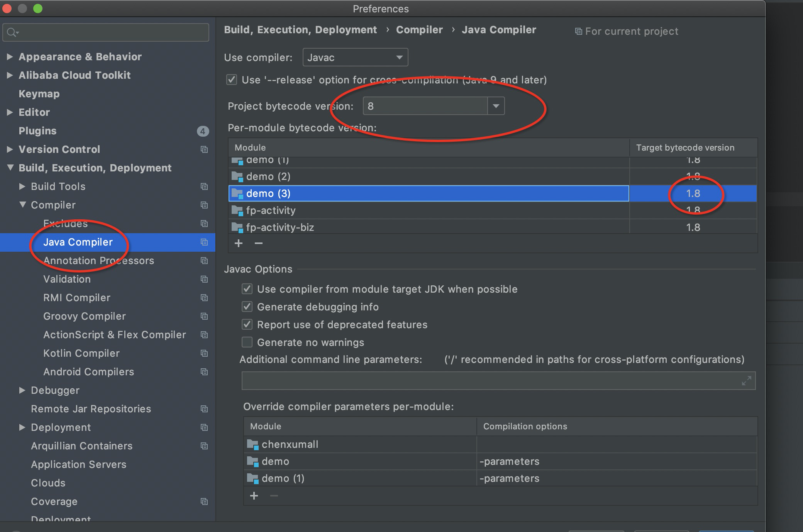Toggle 'Use --release option for cross-compilation' checkbox
The image size is (803, 532).
[232, 80]
